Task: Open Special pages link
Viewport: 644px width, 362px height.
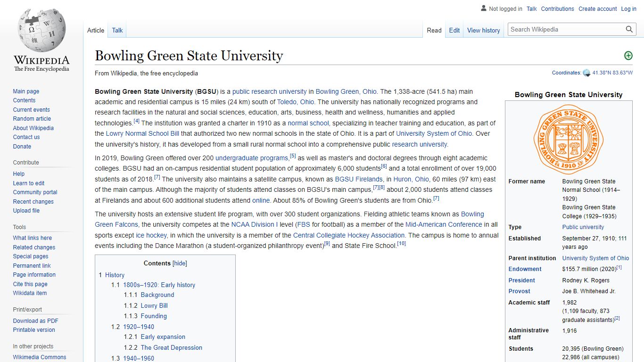Action: click(x=31, y=256)
